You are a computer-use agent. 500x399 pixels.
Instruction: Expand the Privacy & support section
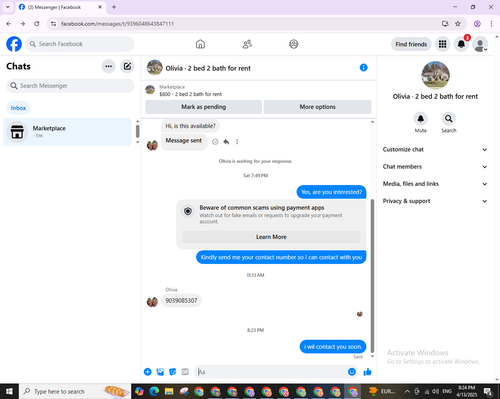[x=435, y=201]
